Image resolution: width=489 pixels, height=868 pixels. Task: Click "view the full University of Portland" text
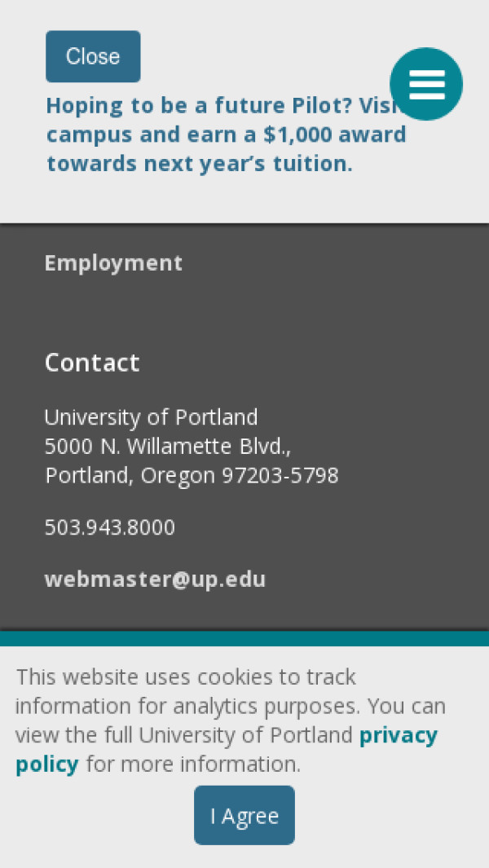(183, 735)
